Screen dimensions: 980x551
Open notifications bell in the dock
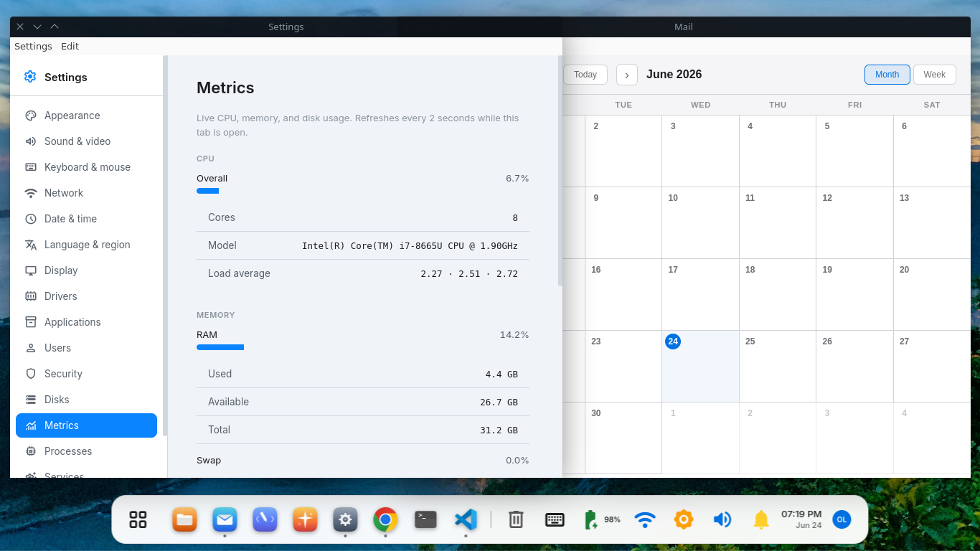pos(761,519)
